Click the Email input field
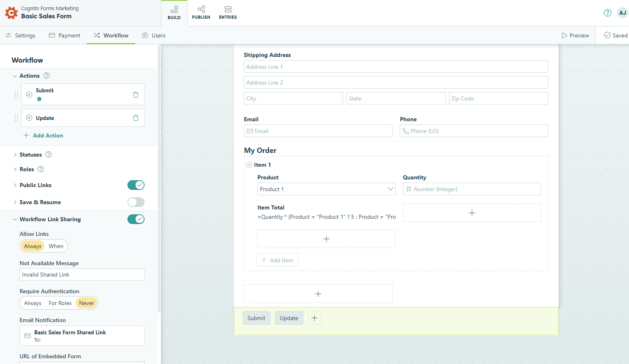 click(x=318, y=131)
